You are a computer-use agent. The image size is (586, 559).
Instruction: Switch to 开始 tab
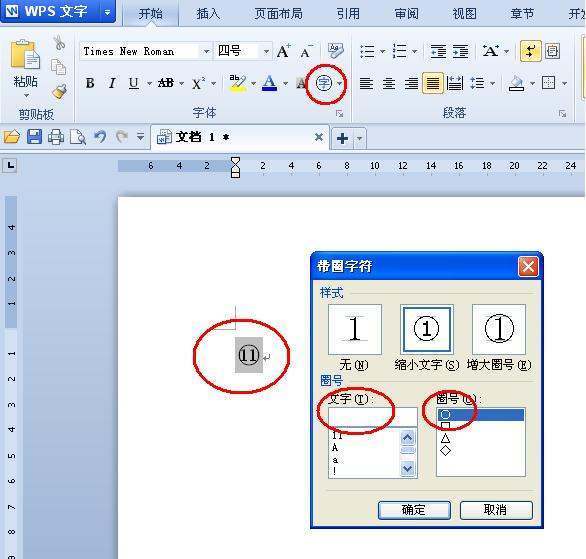[151, 14]
